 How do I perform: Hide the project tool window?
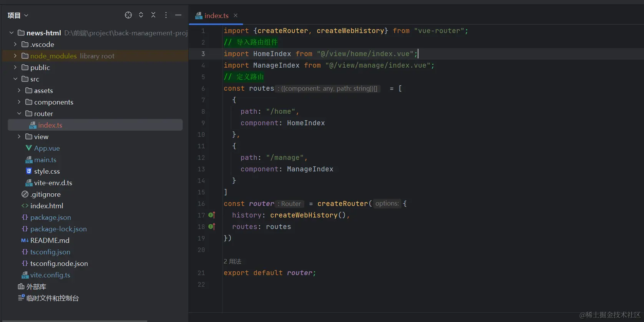pyautogui.click(x=178, y=15)
